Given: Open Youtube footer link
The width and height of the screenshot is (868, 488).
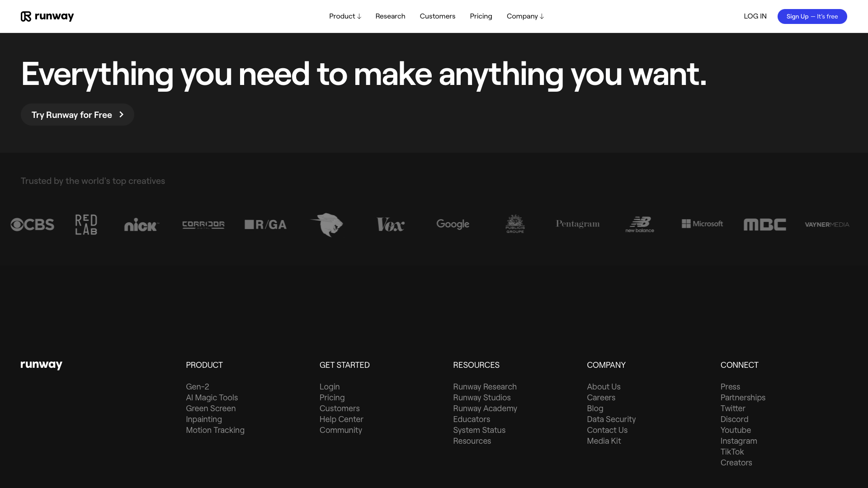Looking at the screenshot, I should tap(736, 430).
